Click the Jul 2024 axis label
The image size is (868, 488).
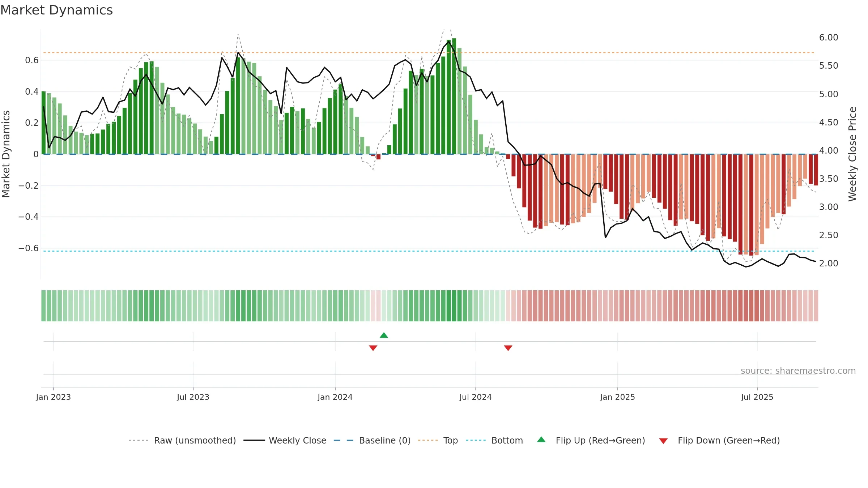click(475, 397)
